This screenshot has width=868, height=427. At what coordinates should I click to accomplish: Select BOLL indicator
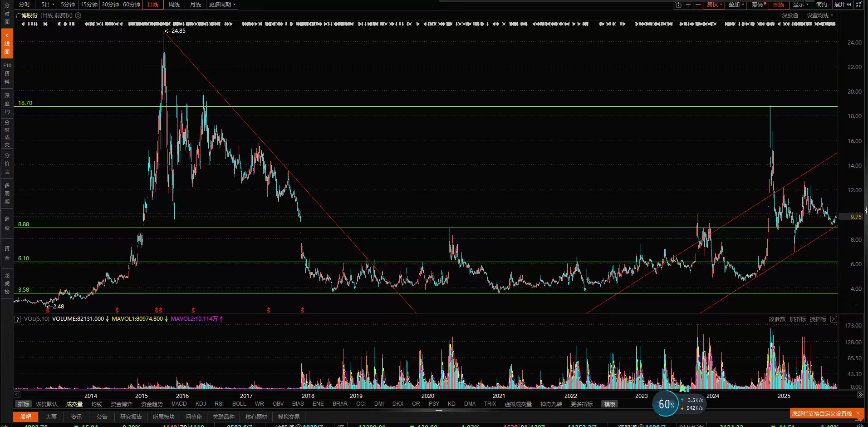coord(239,404)
